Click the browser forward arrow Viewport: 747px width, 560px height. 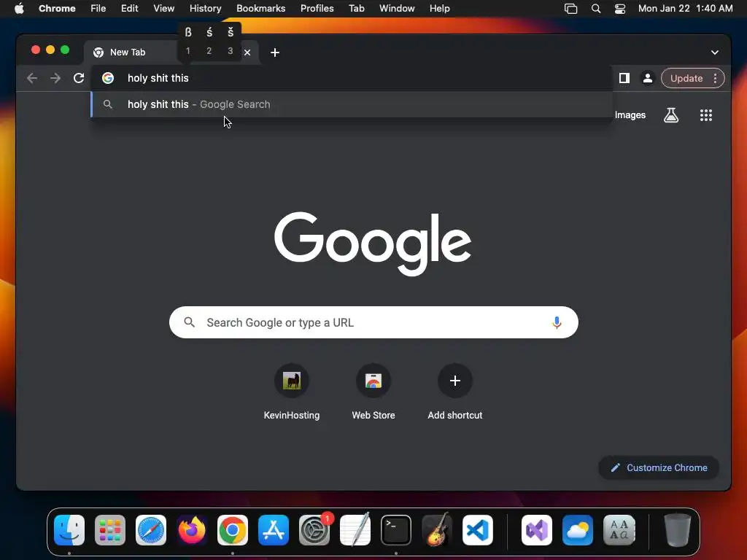pyautogui.click(x=55, y=78)
